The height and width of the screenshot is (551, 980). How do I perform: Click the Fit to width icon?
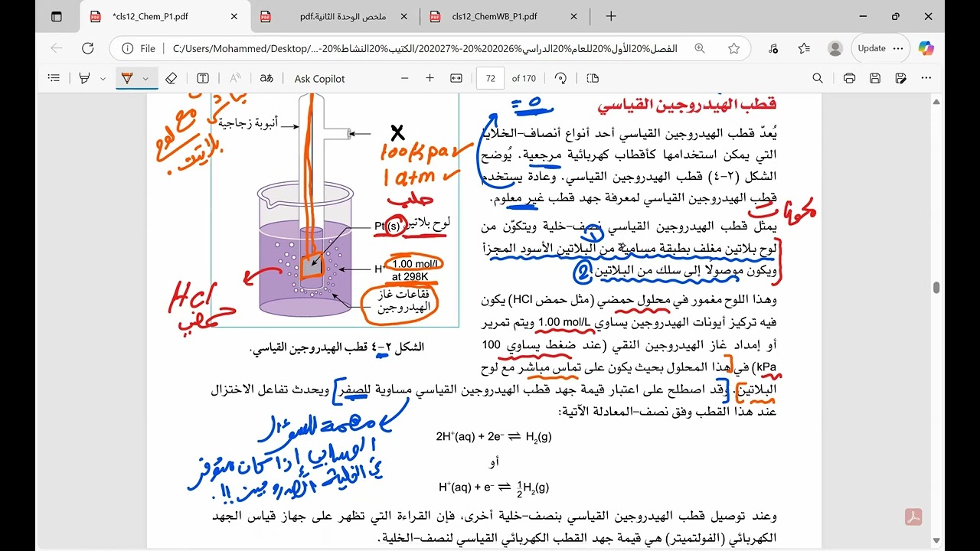coord(456,78)
